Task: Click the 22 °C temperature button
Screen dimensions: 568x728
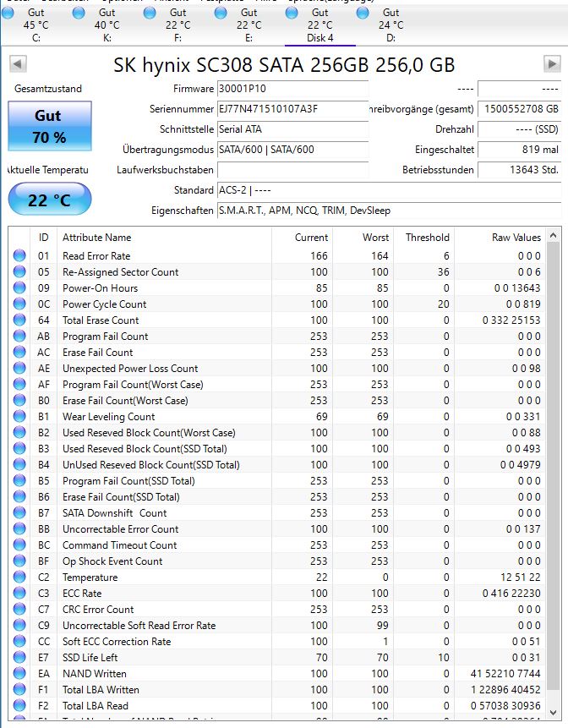Action: (50, 200)
